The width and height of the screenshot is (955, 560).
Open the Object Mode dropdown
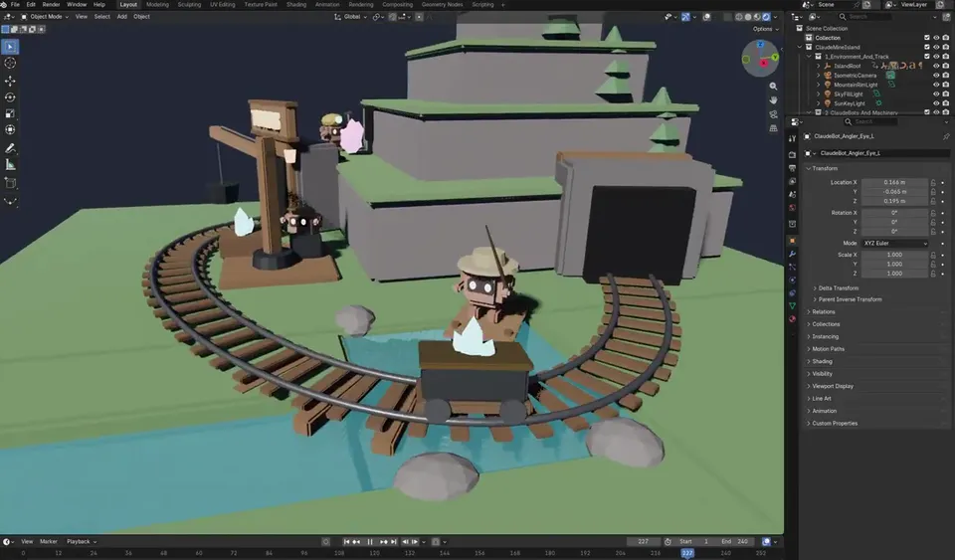coord(45,17)
